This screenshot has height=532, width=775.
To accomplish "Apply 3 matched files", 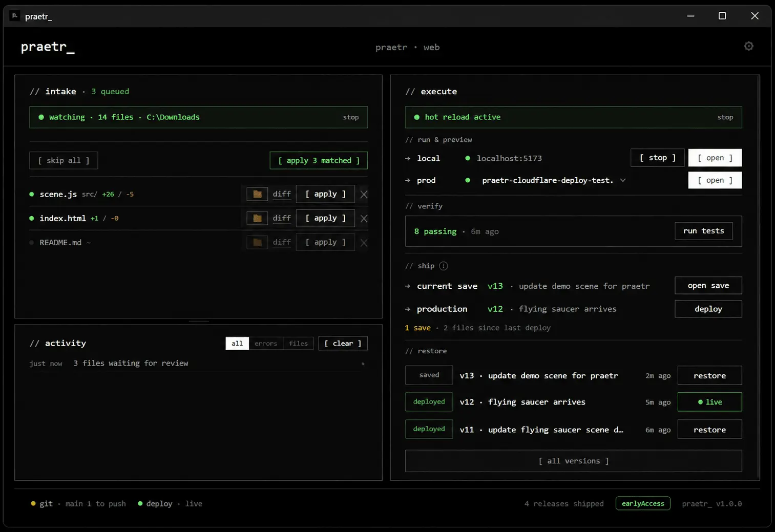I will point(319,160).
